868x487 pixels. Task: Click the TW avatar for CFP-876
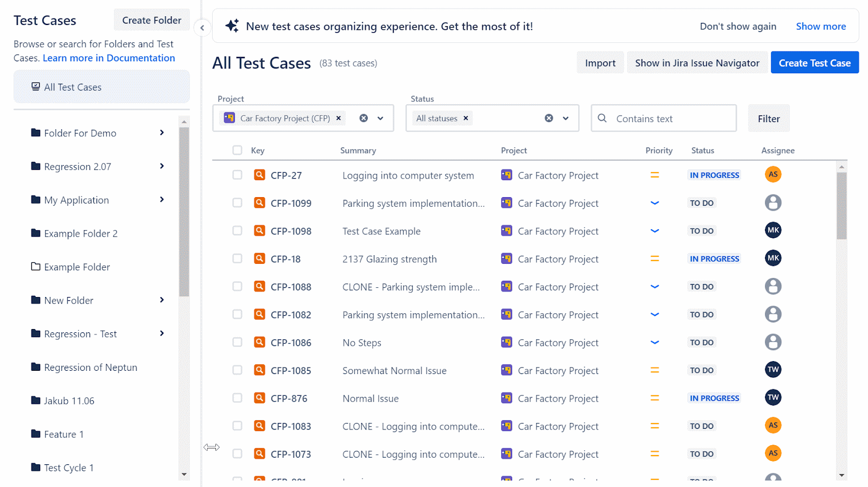(x=773, y=397)
